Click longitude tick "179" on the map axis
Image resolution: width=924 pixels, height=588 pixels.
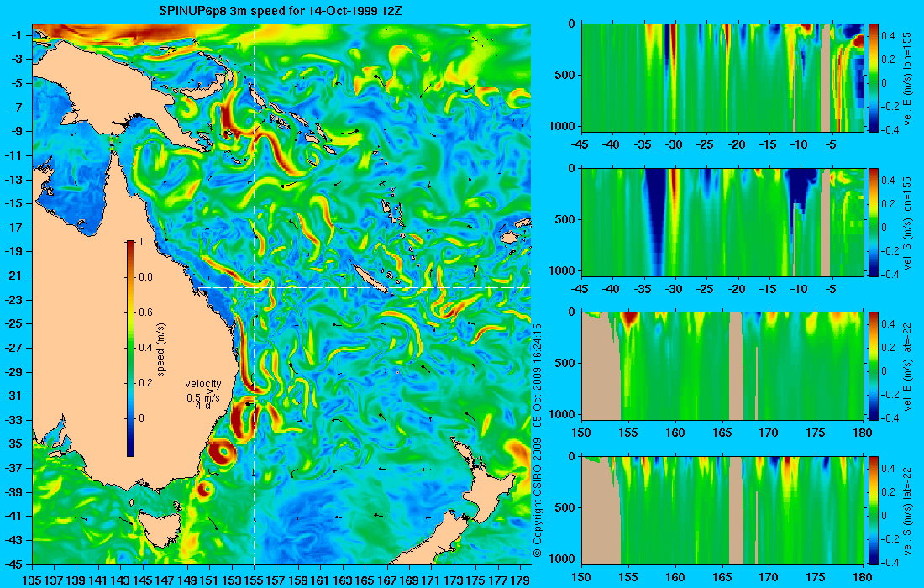coord(520,581)
